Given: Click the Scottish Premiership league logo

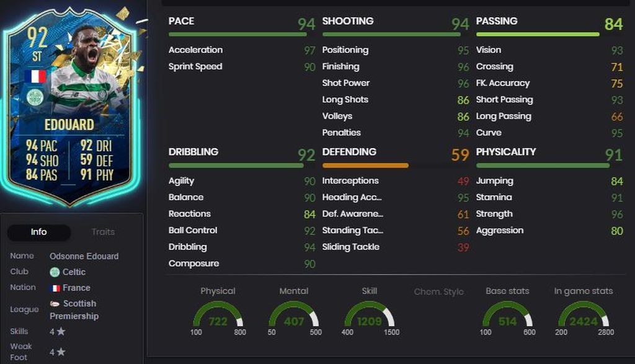Looking at the screenshot, I should (55, 304).
